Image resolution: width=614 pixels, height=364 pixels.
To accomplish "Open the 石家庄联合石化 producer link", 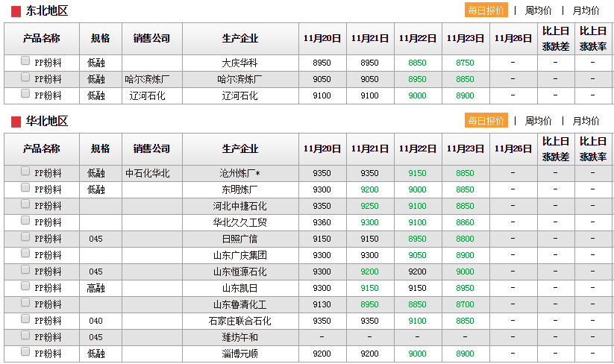I will 239,321.
